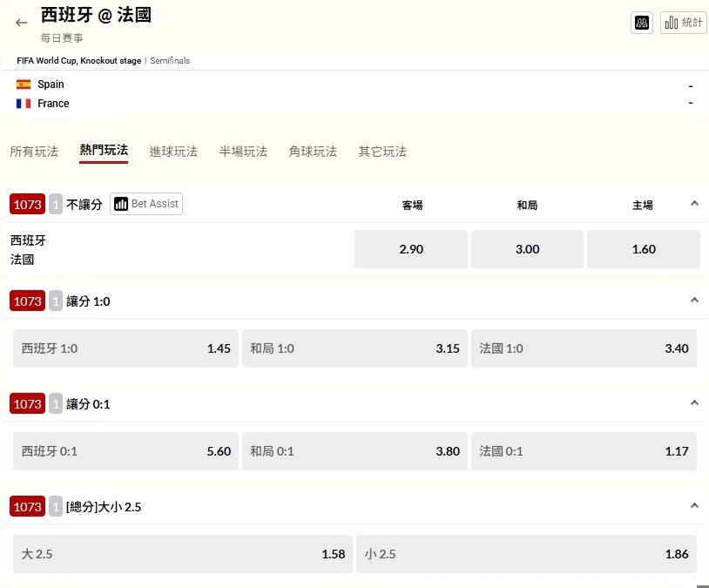Collapse the 大小 2.5 section
Viewport: 709px width, 588px height.
point(694,505)
